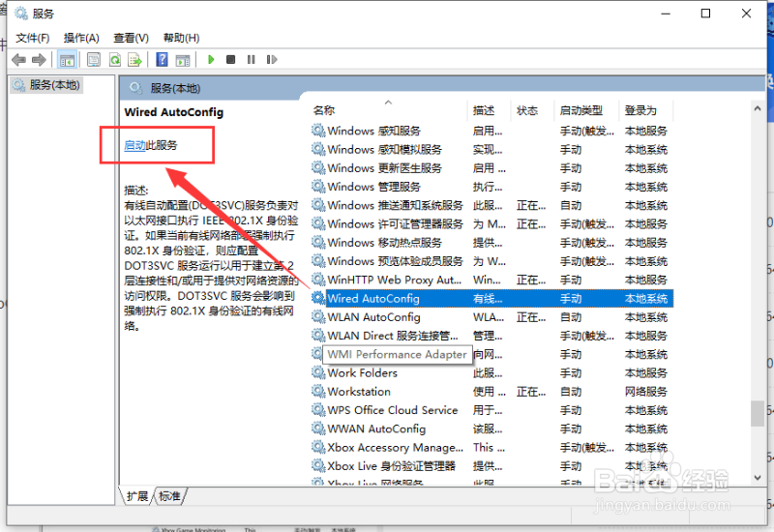
Task: Select Xbox Accessory Manage... row
Action: pos(491,448)
